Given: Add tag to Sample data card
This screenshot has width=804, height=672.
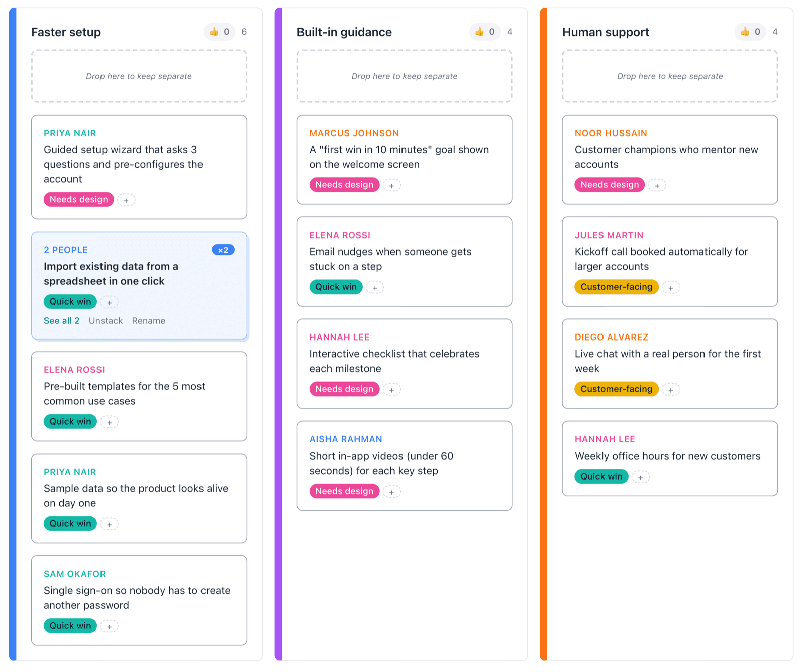Looking at the screenshot, I should [x=109, y=524].
